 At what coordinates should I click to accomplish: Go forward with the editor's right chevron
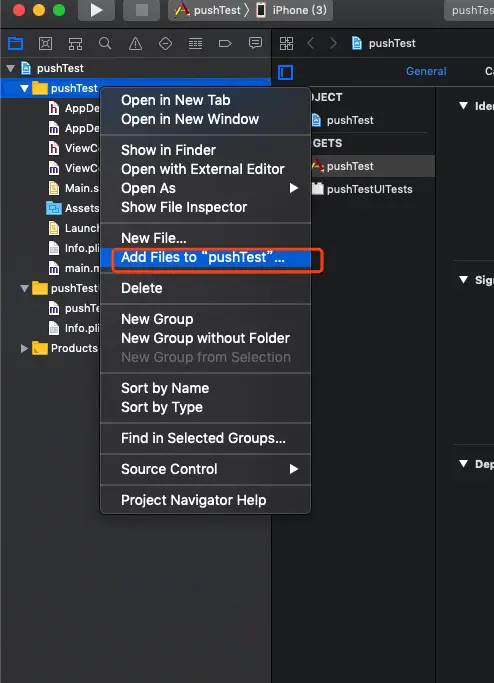[333, 43]
